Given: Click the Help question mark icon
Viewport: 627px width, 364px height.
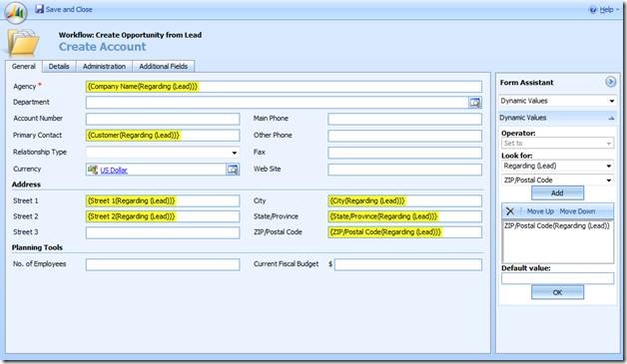Looking at the screenshot, I should click(593, 10).
